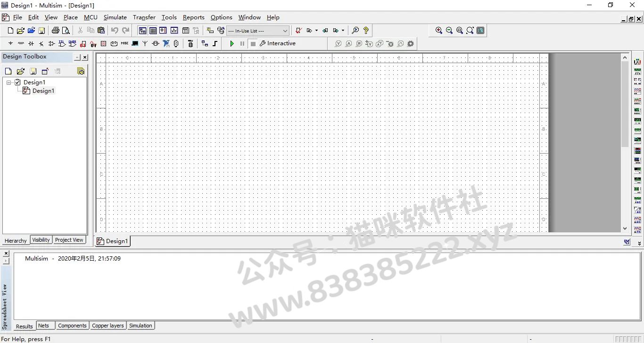The height and width of the screenshot is (343, 644).
Task: Open the electrical rules check icon
Action: point(298,31)
